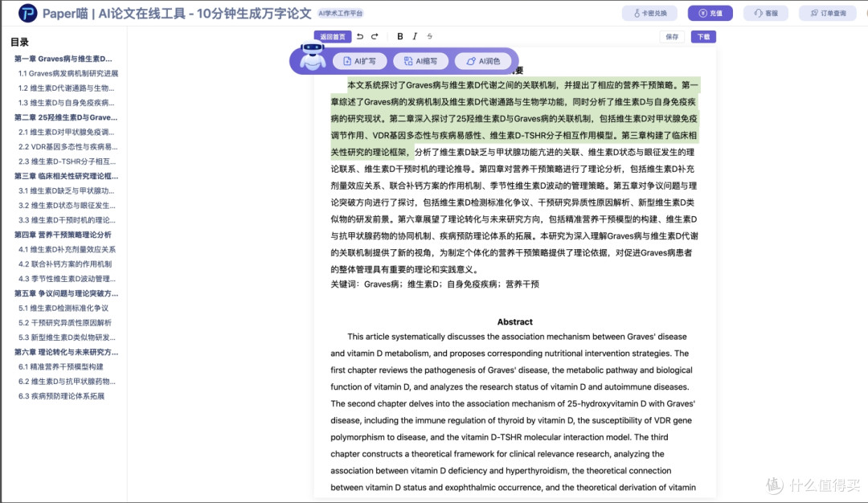Click the Abstract heading

point(515,322)
